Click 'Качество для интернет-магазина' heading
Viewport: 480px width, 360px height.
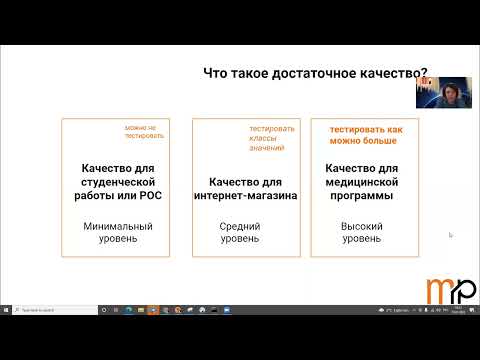click(246, 189)
